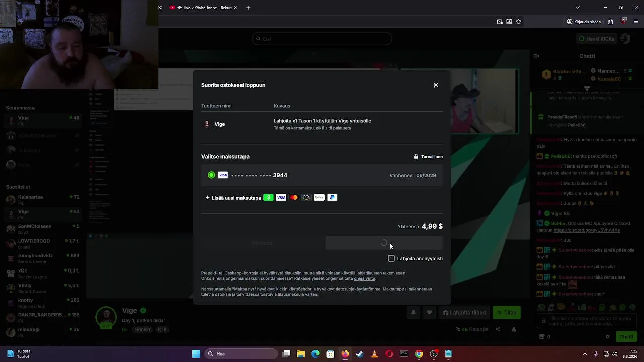This screenshot has height=362, width=644.
Task: Click the red extension badge icon showing 70
Action: point(624,22)
